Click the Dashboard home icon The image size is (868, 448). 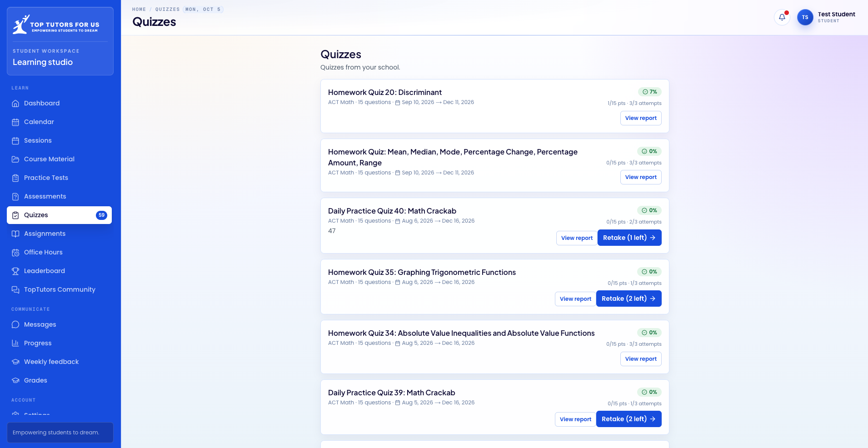pos(15,103)
